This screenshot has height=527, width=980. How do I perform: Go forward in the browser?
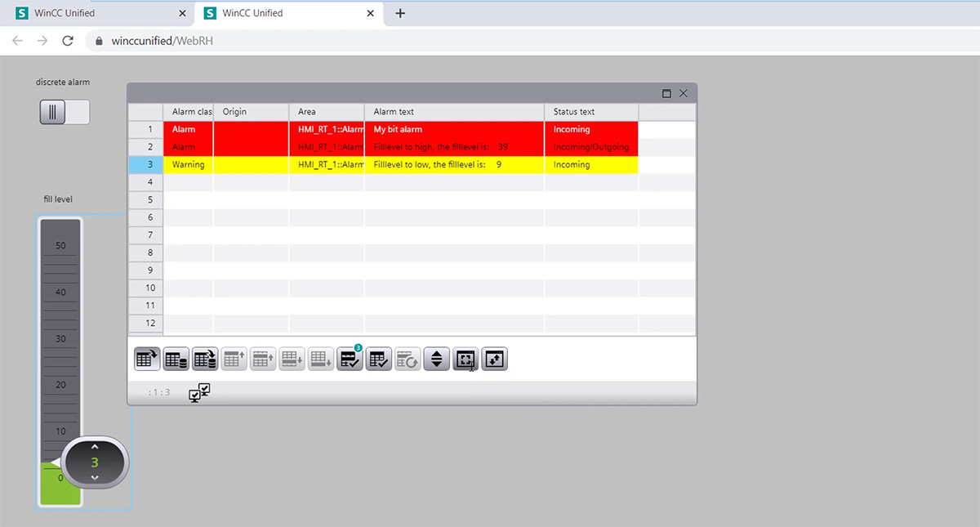click(x=42, y=41)
